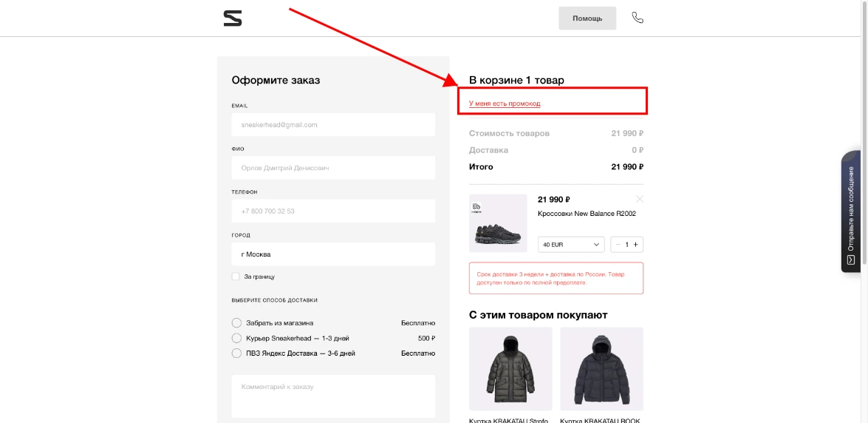
Task: Click the delivery term notice Срок доставки 3 недели
Action: coord(556,278)
